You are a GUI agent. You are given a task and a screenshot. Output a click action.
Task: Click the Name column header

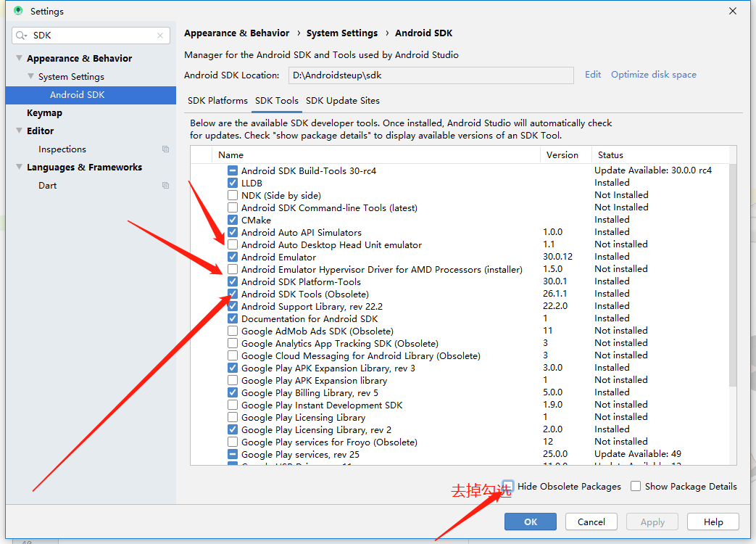coord(376,154)
